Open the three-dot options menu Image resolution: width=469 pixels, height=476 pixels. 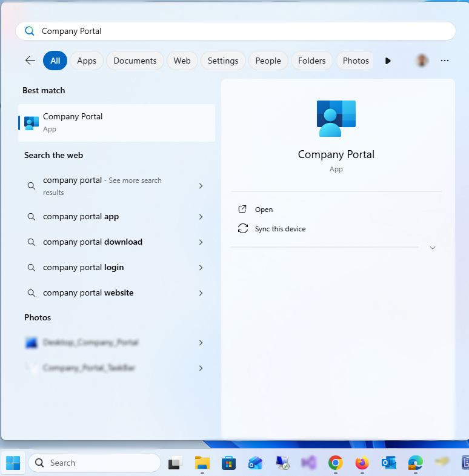click(445, 61)
